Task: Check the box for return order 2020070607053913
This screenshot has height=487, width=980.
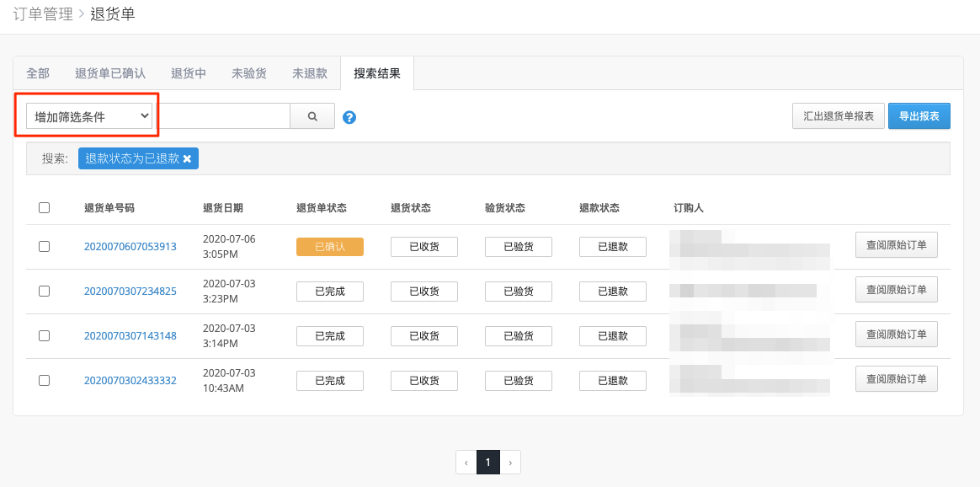Action: click(45, 246)
